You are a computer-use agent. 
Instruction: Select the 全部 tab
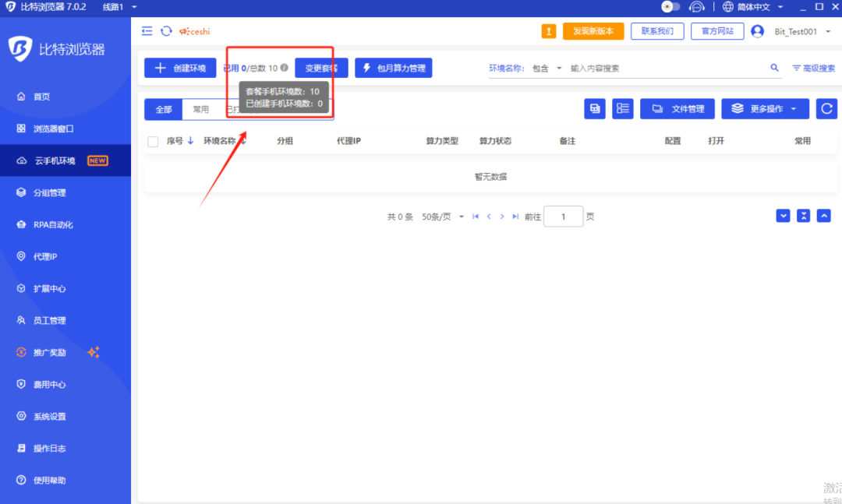(163, 108)
